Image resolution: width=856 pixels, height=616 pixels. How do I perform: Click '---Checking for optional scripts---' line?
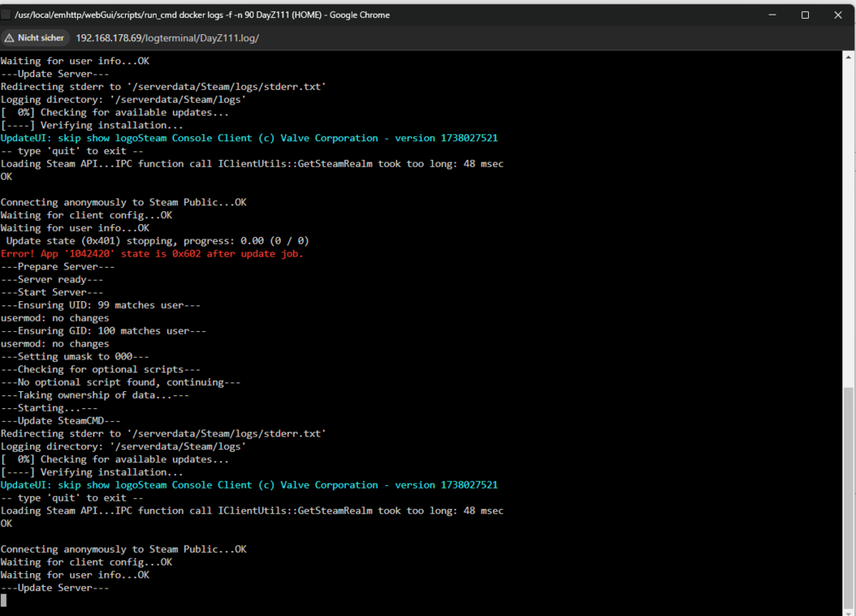click(x=100, y=370)
